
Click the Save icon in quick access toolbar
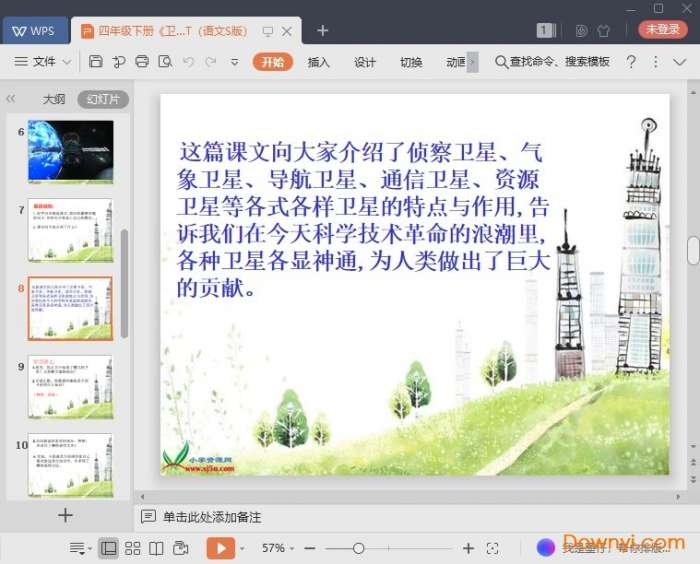96,62
